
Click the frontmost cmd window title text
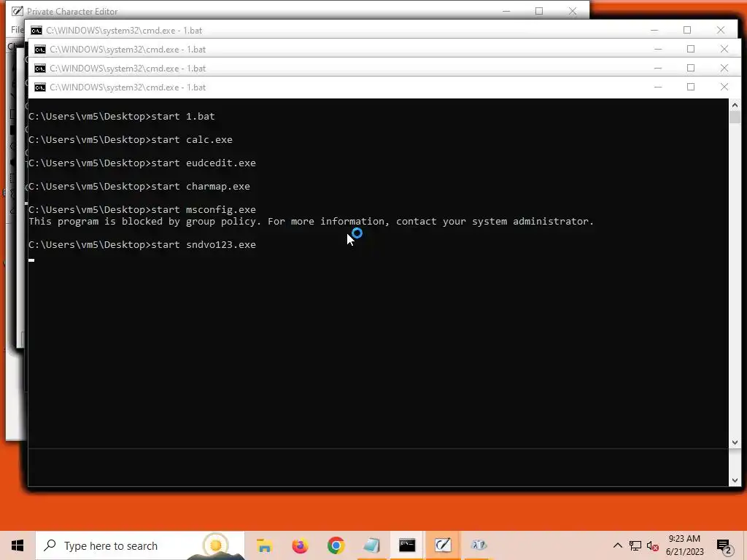click(x=128, y=87)
